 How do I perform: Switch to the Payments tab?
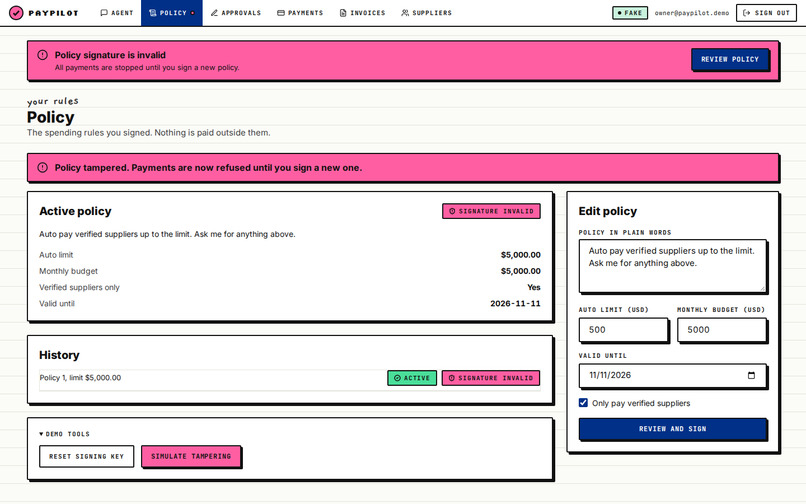300,13
